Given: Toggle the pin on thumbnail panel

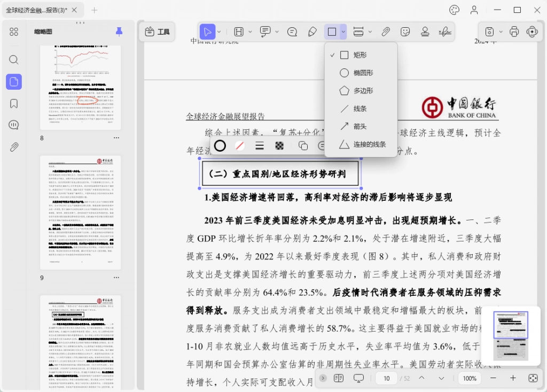Looking at the screenshot, I should (x=119, y=32).
